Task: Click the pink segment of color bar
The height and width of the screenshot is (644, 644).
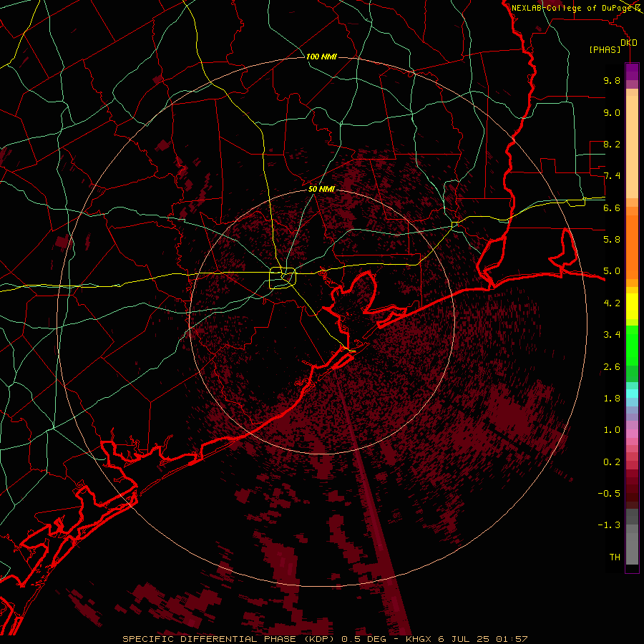Action: (x=632, y=434)
